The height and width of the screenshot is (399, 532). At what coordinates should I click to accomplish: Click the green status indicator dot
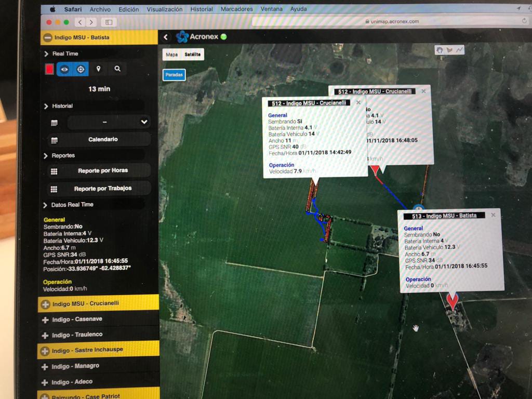pos(223,37)
